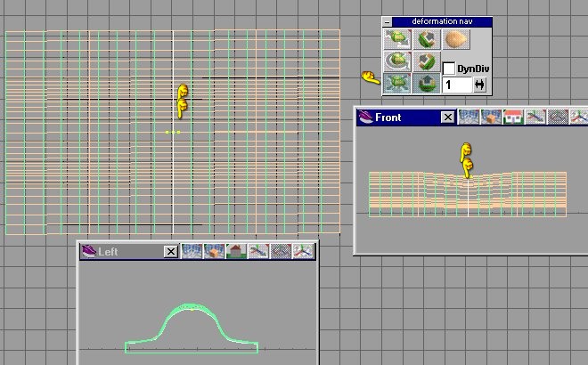This screenshot has height=365, width=588.
Task: Click the Left window title text
Action: 108,252
